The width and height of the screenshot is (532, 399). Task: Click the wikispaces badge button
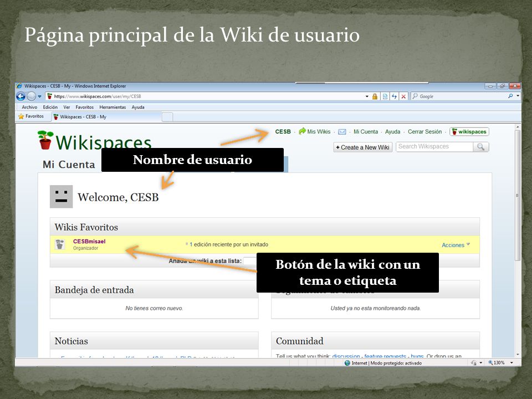469,132
